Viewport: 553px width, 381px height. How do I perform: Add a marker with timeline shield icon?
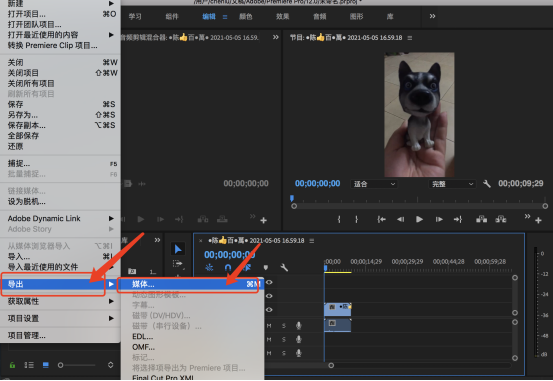point(266,268)
